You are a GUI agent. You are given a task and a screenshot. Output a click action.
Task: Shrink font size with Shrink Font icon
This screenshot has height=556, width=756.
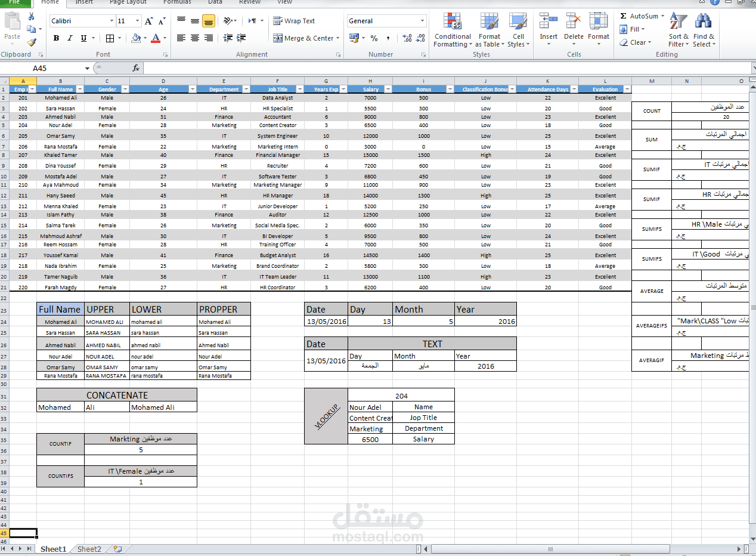tap(162, 21)
